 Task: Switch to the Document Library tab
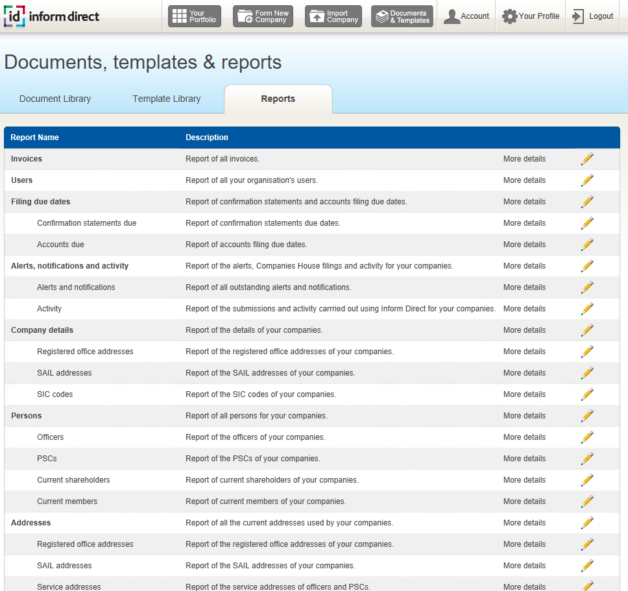pyautogui.click(x=55, y=99)
